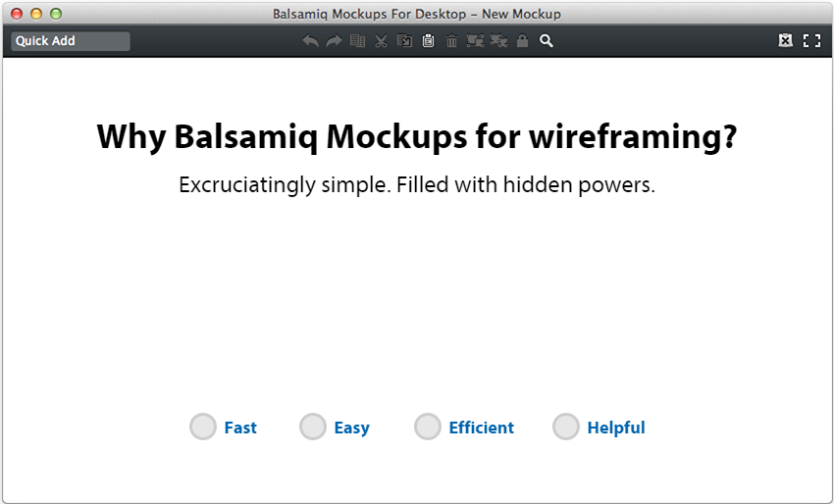Screen dimensions: 834x504
Task: Click the Quick Add input field
Action: pyautogui.click(x=71, y=41)
